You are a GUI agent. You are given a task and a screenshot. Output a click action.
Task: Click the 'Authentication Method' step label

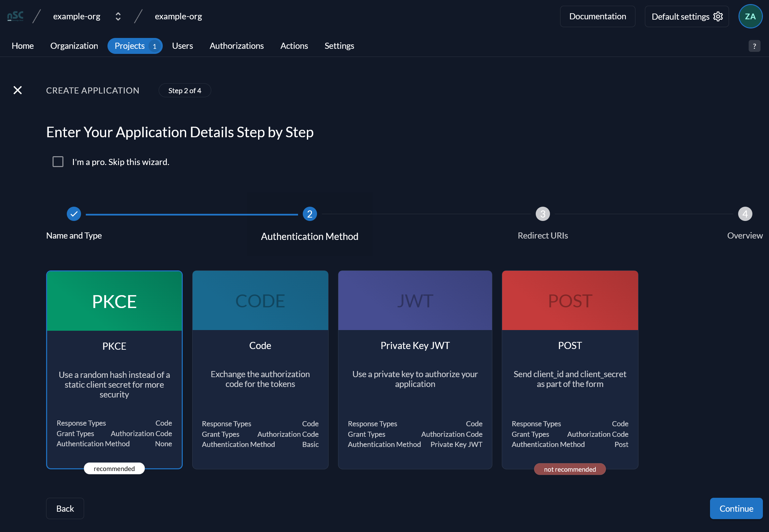(310, 236)
